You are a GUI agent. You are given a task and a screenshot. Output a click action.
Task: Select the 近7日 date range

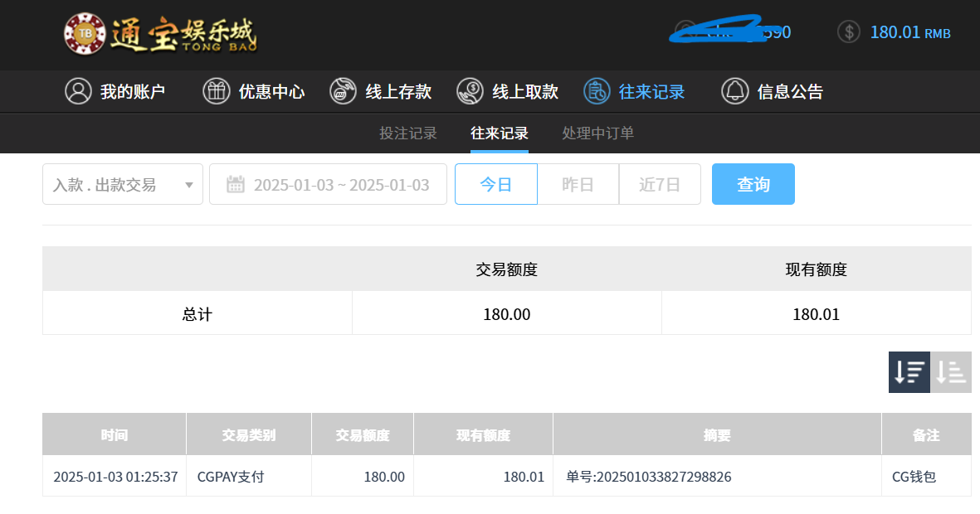click(660, 184)
